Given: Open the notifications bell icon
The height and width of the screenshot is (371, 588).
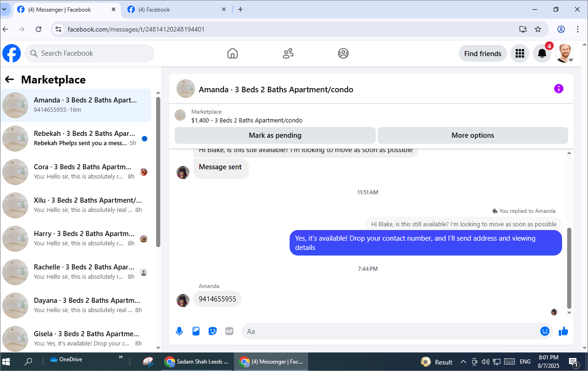Looking at the screenshot, I should (542, 53).
